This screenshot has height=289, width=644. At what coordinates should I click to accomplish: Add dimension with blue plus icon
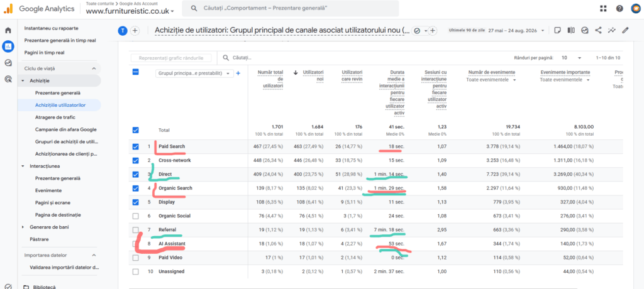point(238,73)
